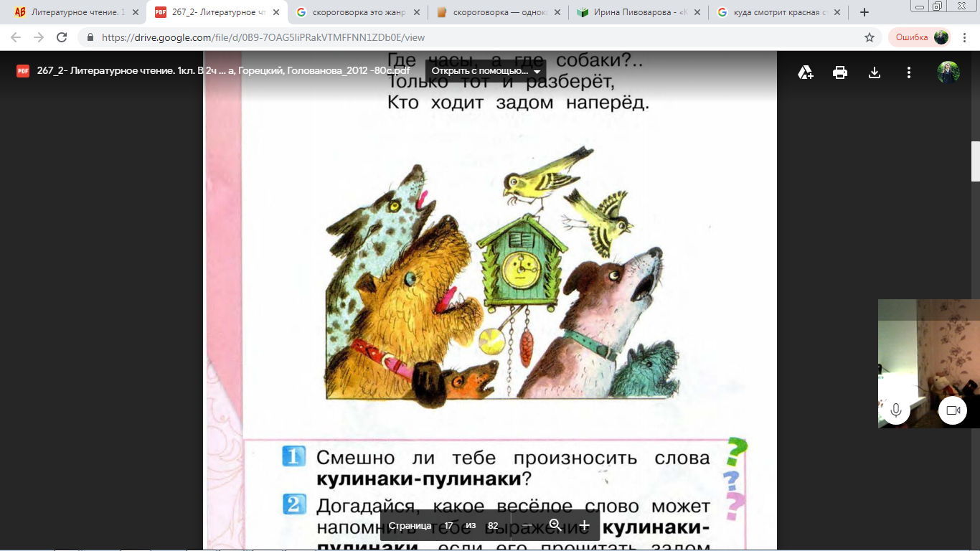Reload the current page
Viewport: 980px width, 551px height.
(x=62, y=37)
